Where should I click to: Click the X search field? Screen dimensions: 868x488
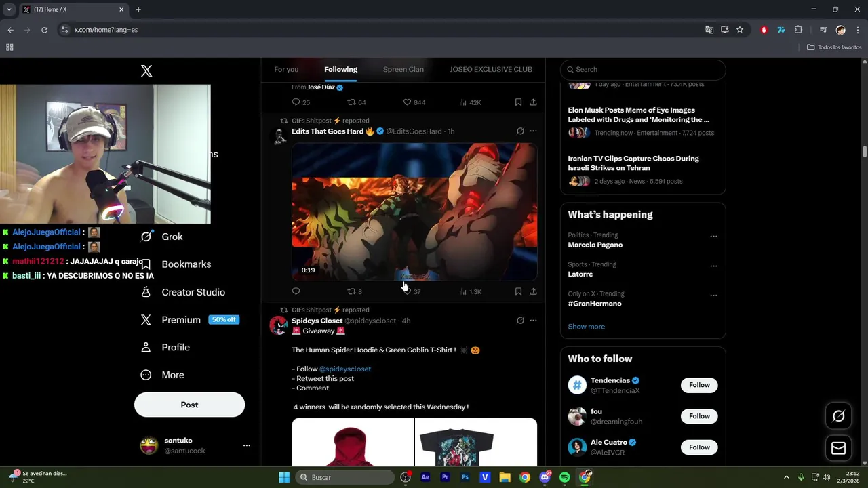click(643, 69)
